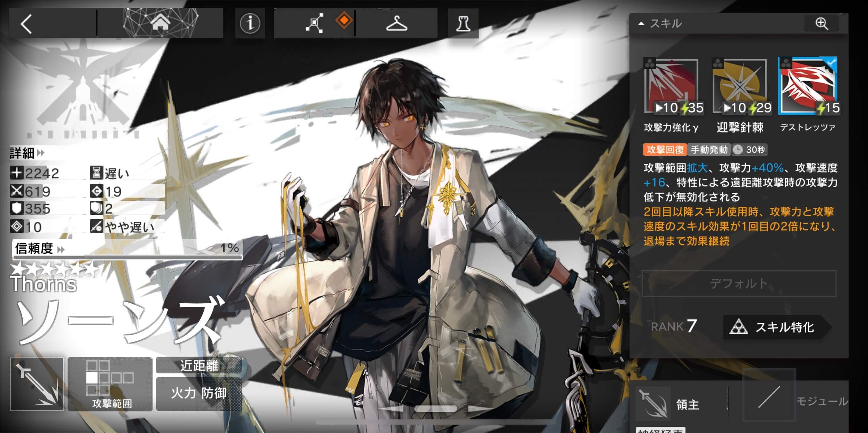Click the bottom center page indicator bar
Screen dimensions: 868x433
[x=435, y=408]
